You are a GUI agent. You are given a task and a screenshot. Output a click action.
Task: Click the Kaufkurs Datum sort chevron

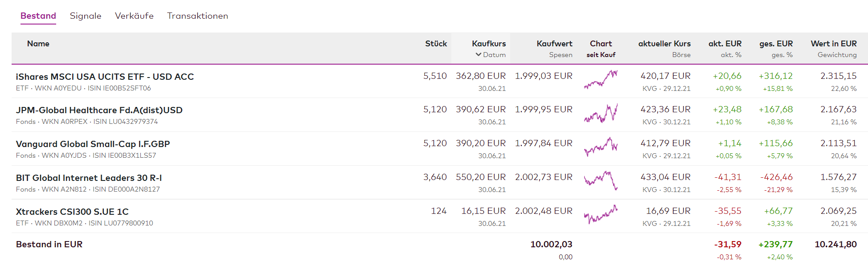(479, 54)
